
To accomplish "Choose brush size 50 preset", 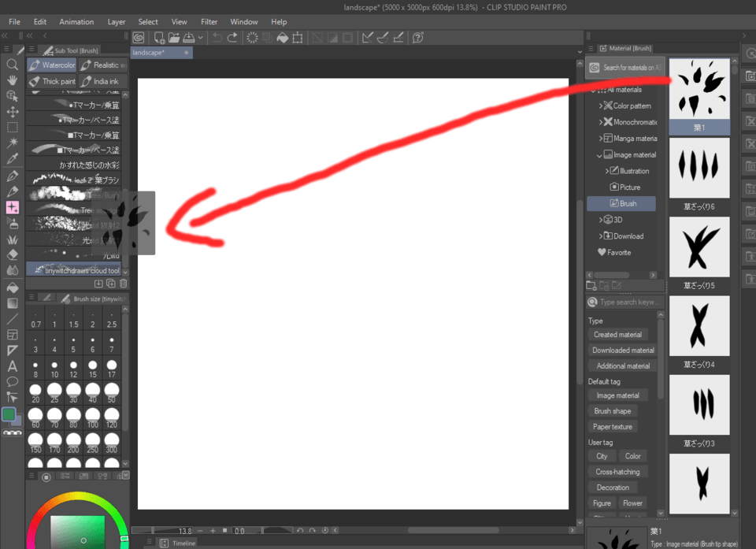I will (111, 392).
